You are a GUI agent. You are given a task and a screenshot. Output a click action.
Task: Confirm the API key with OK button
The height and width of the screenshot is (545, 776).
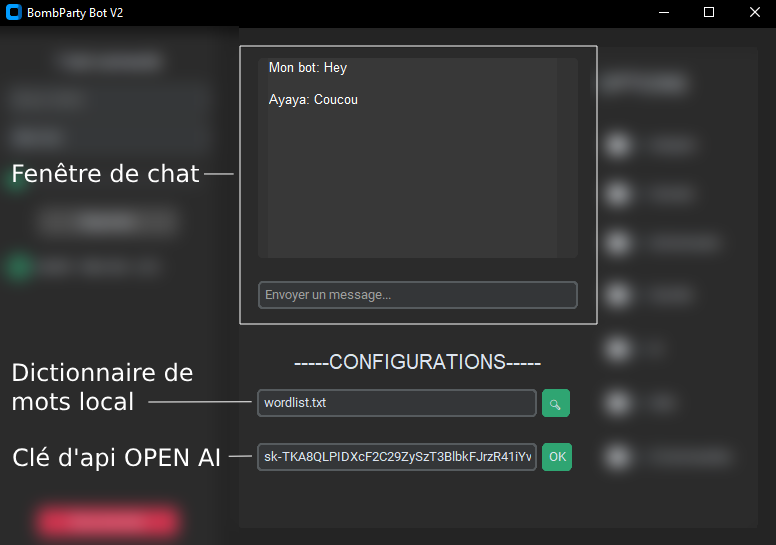(x=557, y=457)
